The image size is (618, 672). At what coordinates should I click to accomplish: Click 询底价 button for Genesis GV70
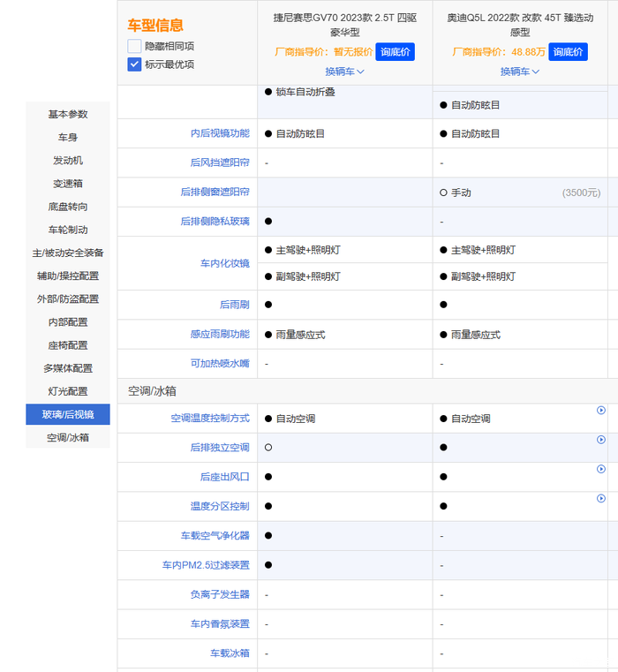[x=395, y=52]
